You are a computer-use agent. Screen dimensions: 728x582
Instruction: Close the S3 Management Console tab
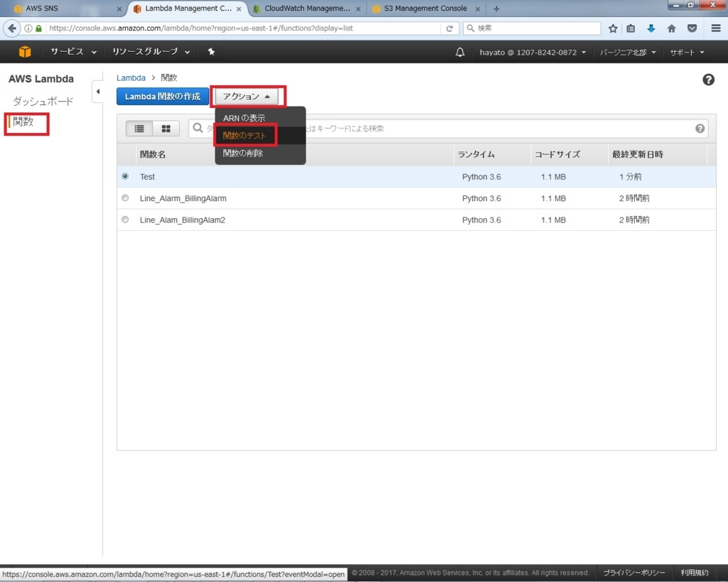(477, 9)
